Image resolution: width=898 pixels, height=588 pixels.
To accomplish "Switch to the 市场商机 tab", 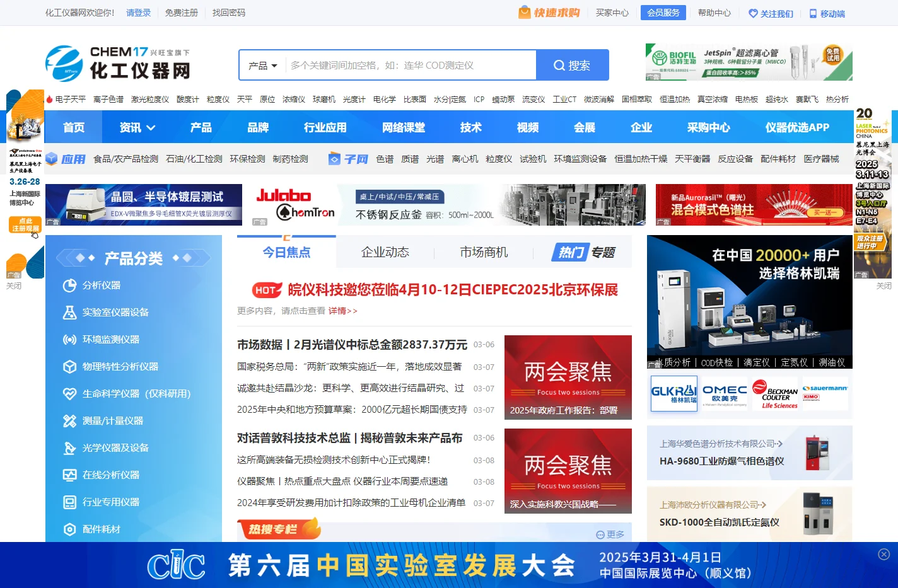I will (x=484, y=252).
